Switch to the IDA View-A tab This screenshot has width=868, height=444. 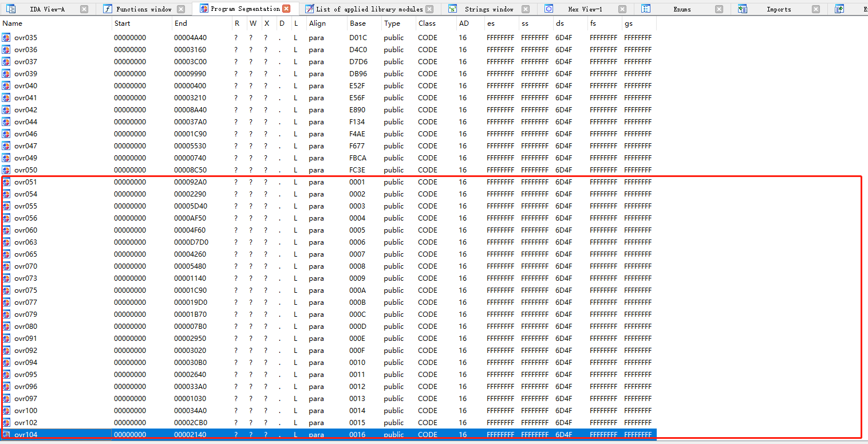(48, 9)
